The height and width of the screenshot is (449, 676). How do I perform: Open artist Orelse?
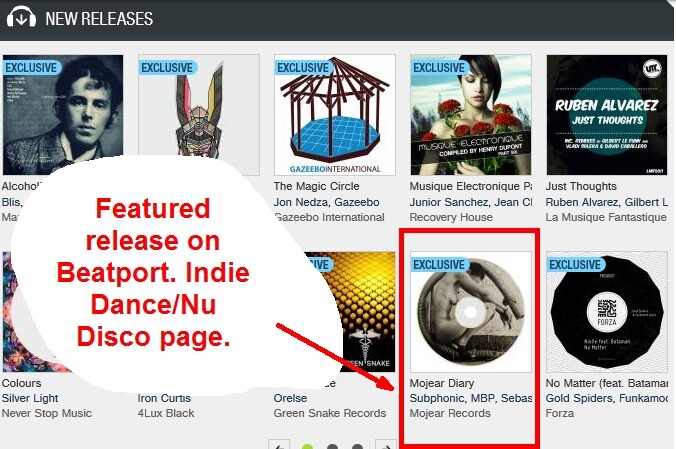291,398
